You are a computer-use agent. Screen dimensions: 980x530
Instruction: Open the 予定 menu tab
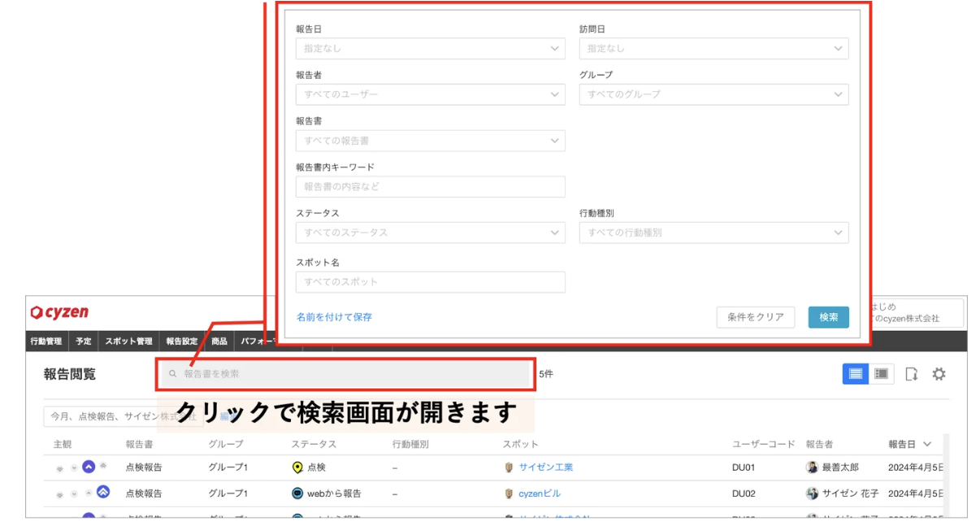[x=84, y=341]
